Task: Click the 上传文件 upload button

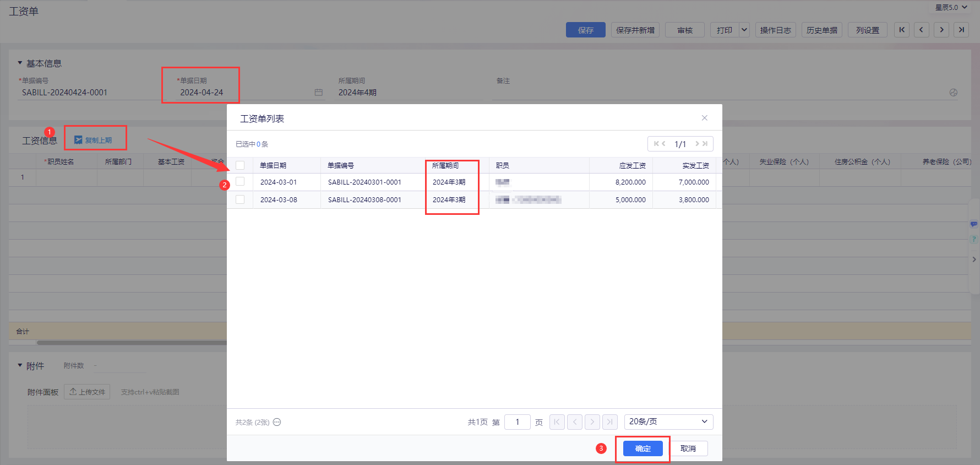Action: coord(87,392)
